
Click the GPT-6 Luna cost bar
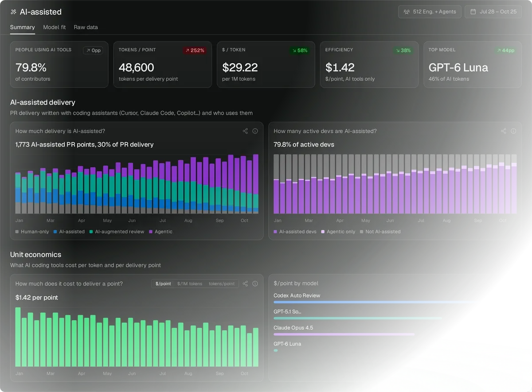click(x=276, y=350)
